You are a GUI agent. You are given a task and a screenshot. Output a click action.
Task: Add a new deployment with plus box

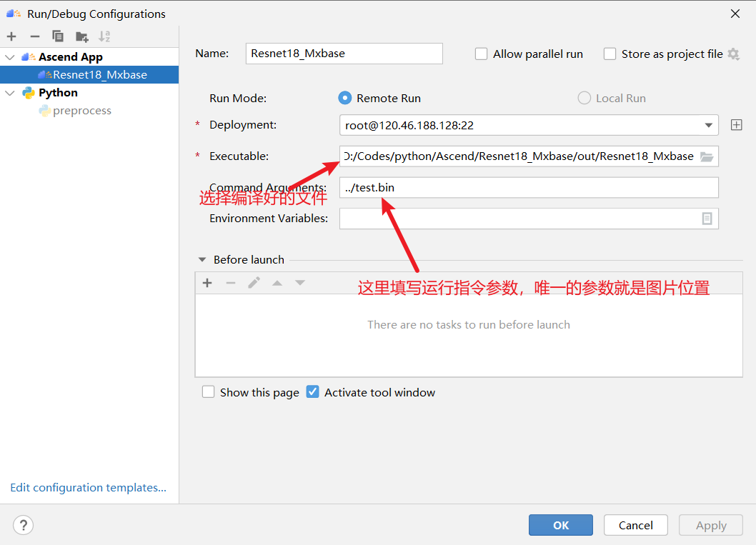click(736, 125)
